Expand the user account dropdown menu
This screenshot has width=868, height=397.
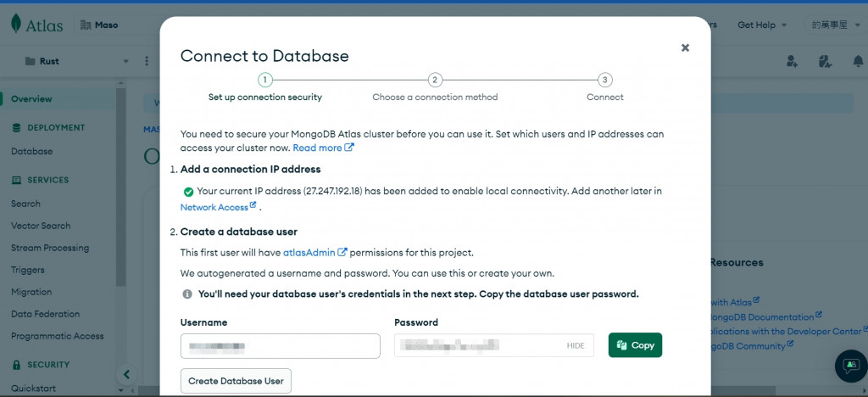click(835, 25)
